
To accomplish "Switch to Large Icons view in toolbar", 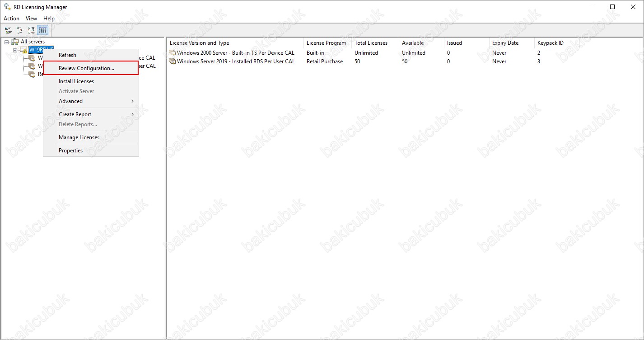I will pyautogui.click(x=8, y=30).
